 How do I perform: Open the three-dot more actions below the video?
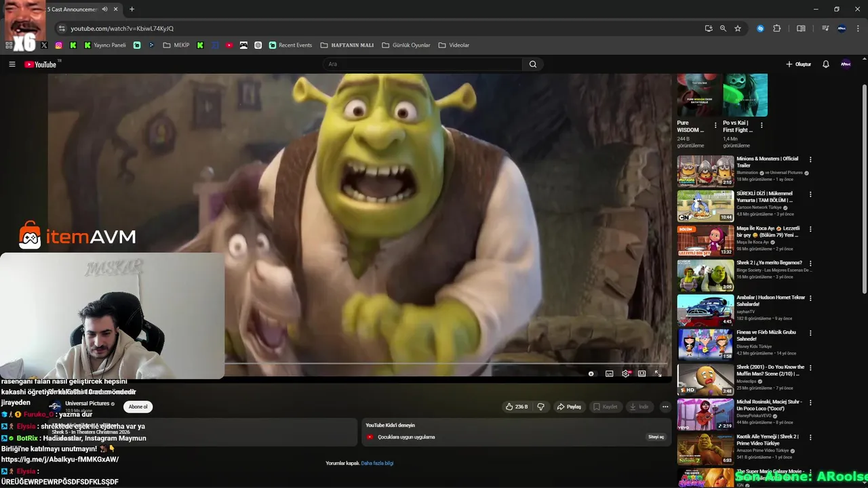[665, 407]
